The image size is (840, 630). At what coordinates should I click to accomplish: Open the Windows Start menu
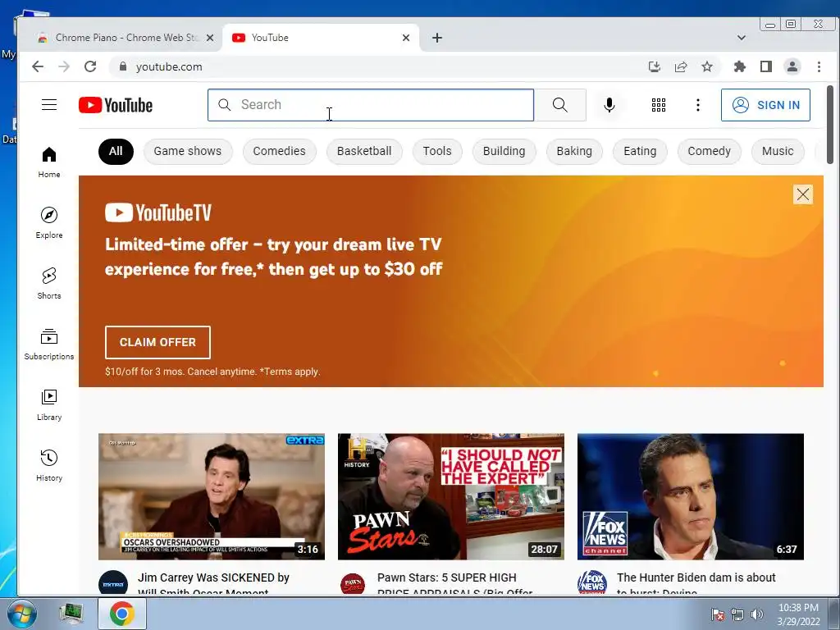click(x=21, y=614)
